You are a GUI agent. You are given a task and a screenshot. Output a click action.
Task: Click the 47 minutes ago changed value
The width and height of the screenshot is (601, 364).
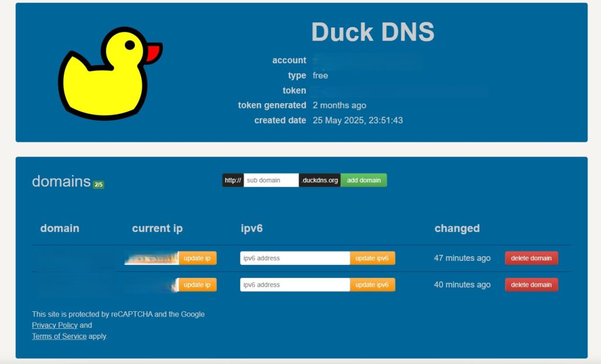[462, 258]
